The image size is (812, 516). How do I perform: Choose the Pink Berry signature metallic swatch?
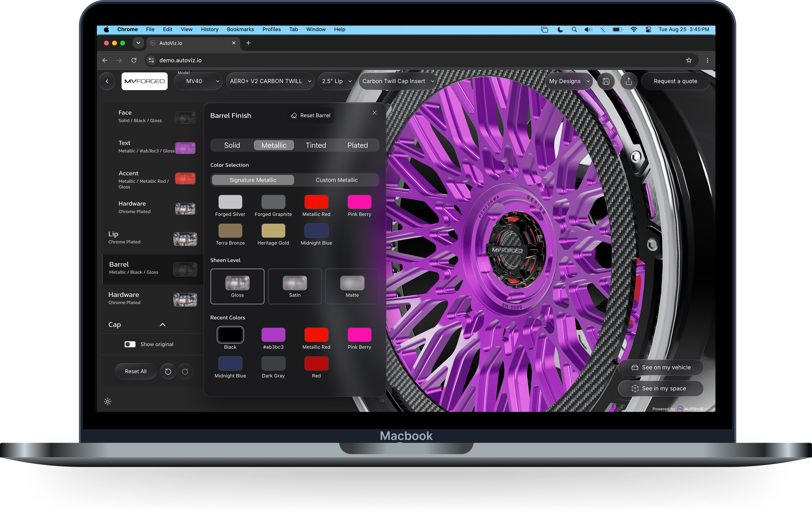tap(359, 202)
